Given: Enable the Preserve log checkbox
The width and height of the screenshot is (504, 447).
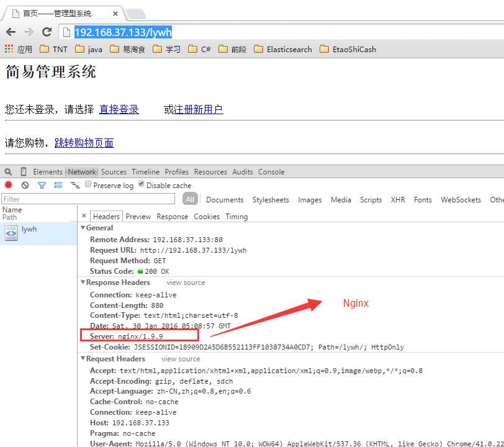Looking at the screenshot, I should 88,184.
